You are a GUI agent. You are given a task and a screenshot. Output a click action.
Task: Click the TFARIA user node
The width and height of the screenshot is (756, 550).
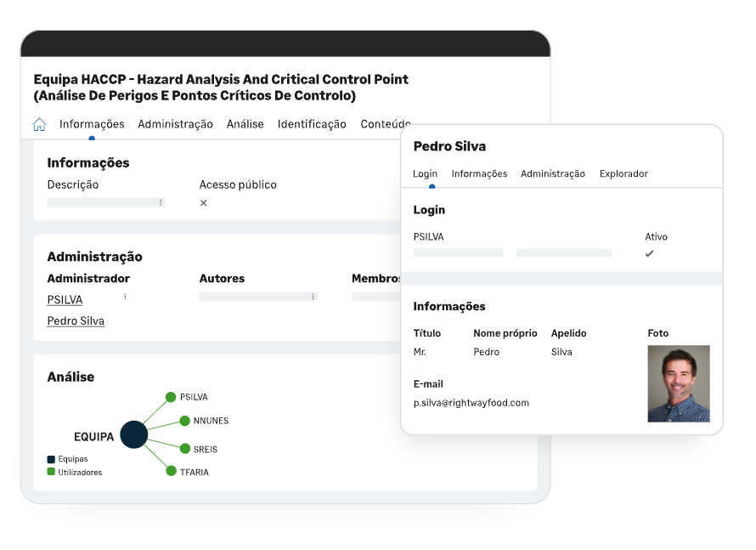[x=171, y=471]
